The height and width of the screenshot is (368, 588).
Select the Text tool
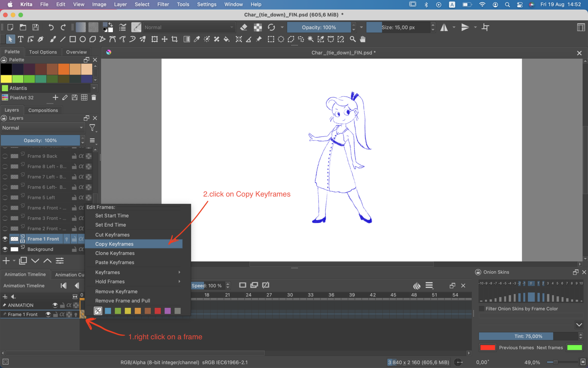21,39
